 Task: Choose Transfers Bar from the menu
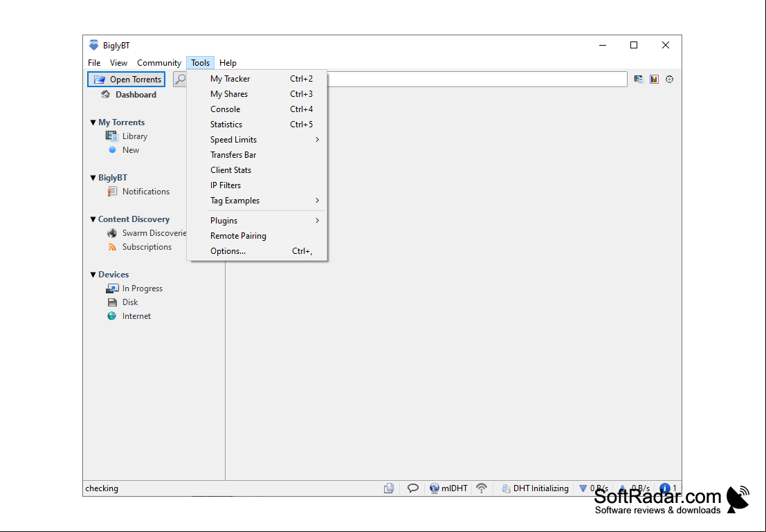pyautogui.click(x=257, y=155)
